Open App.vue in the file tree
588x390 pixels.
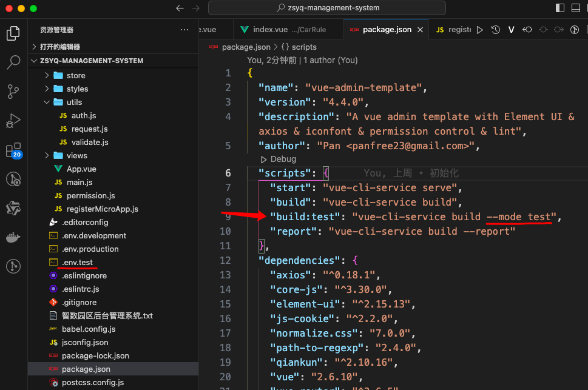(113, 169)
